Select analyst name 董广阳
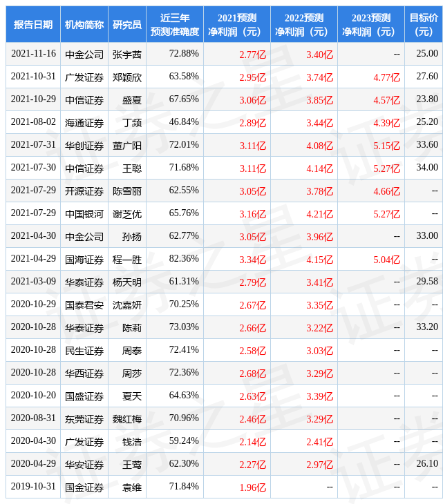 [127, 146]
